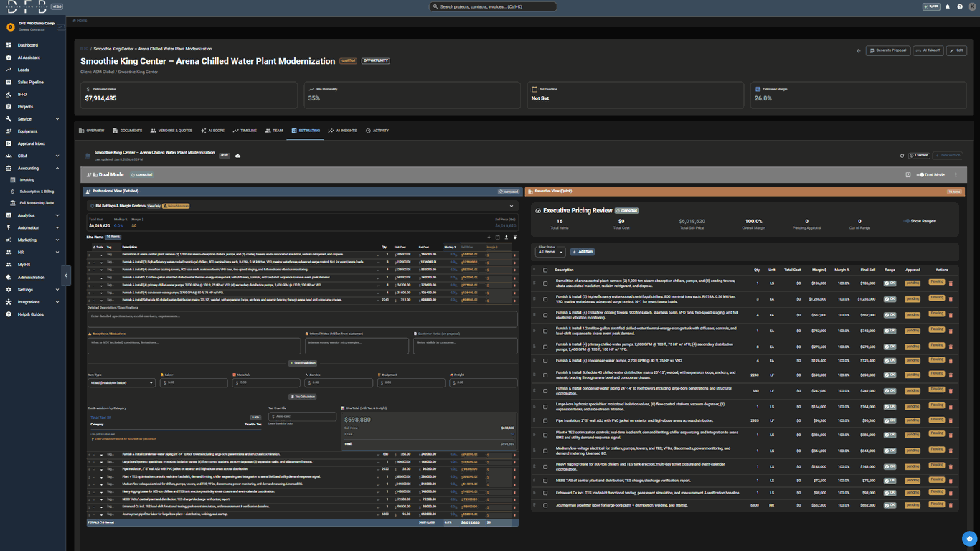The height and width of the screenshot is (551, 980).
Task: Open My HR in sidebar
Action: [x=33, y=265]
